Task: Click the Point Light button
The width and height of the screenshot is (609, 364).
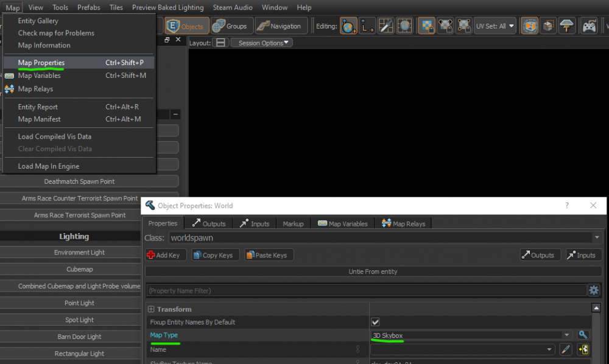Action: (79, 303)
